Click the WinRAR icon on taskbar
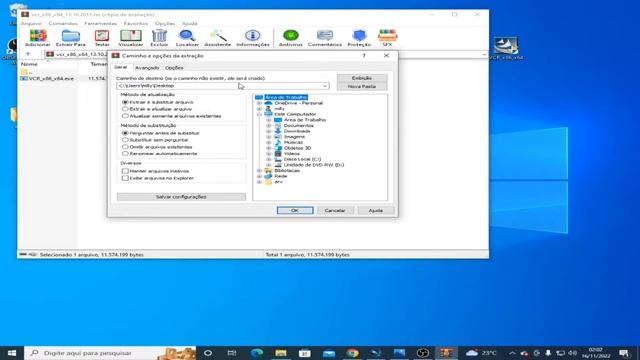 pos(446,353)
